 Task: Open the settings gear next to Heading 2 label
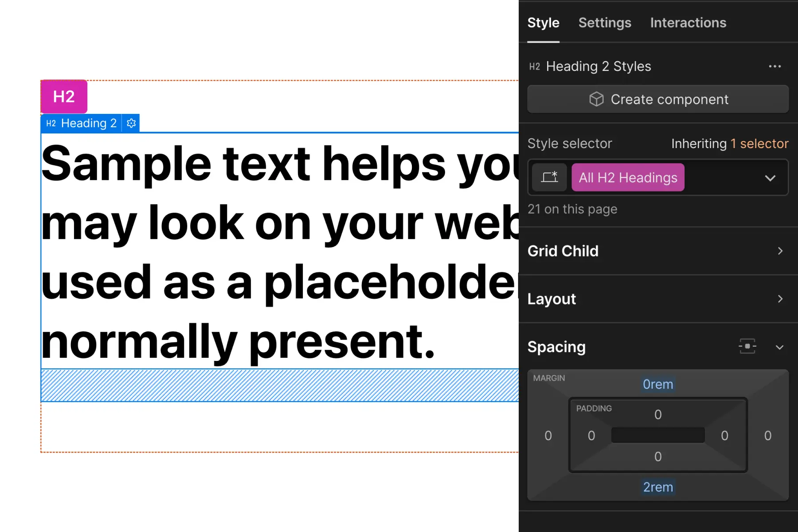click(131, 123)
